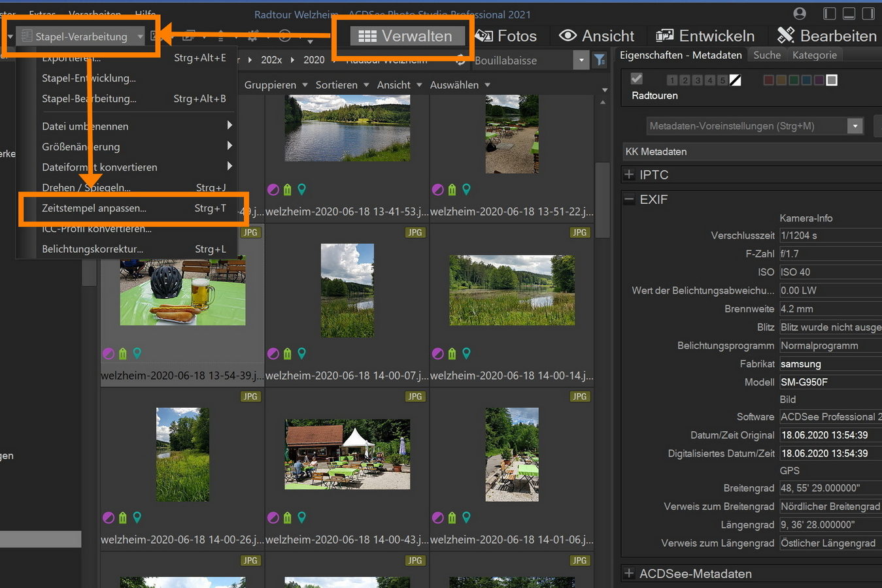Viewport: 882px width, 588px height.
Task: Set rating 5 in properties panel
Action: (722, 80)
